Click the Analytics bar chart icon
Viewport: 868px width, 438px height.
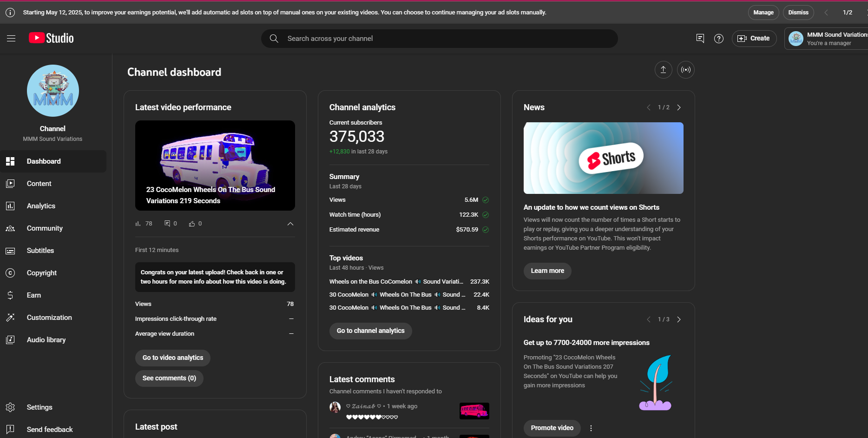click(x=10, y=206)
